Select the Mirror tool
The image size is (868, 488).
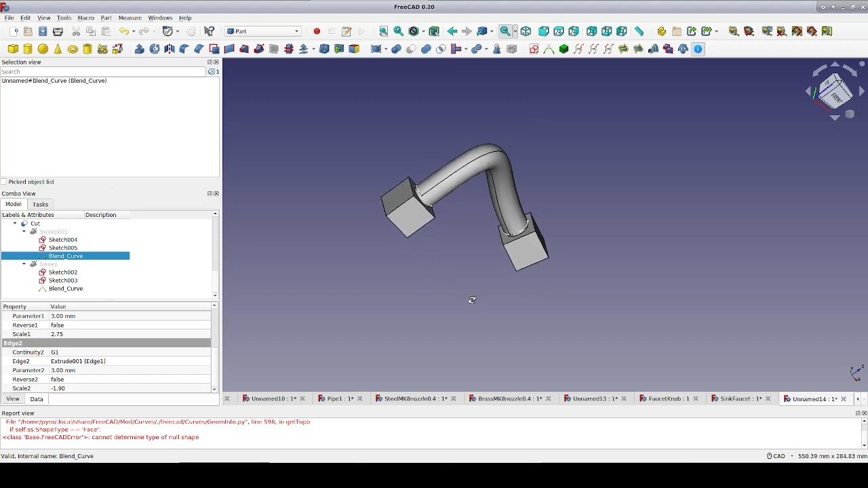pos(170,49)
